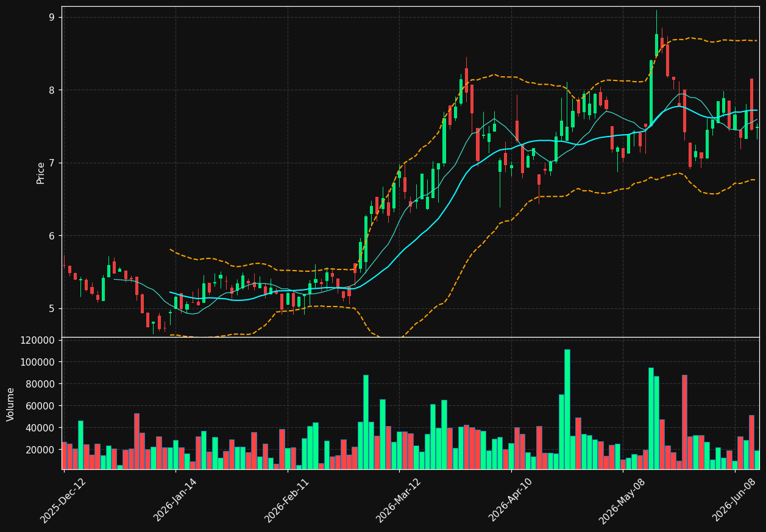
Task: Click the 2026-Mar-12 date label
Action: click(x=399, y=500)
